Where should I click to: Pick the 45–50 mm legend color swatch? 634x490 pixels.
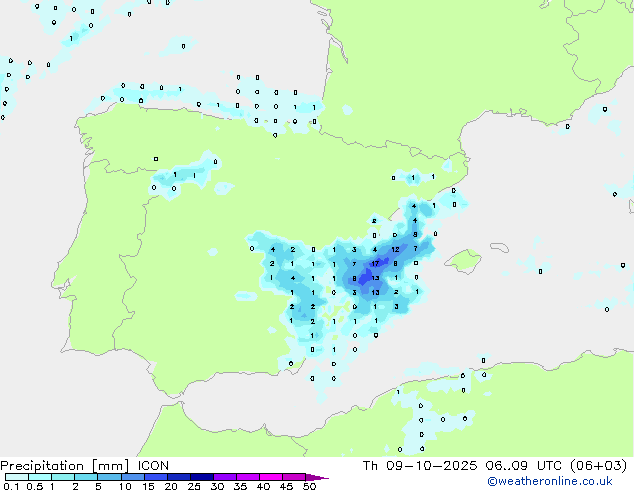[294, 477]
